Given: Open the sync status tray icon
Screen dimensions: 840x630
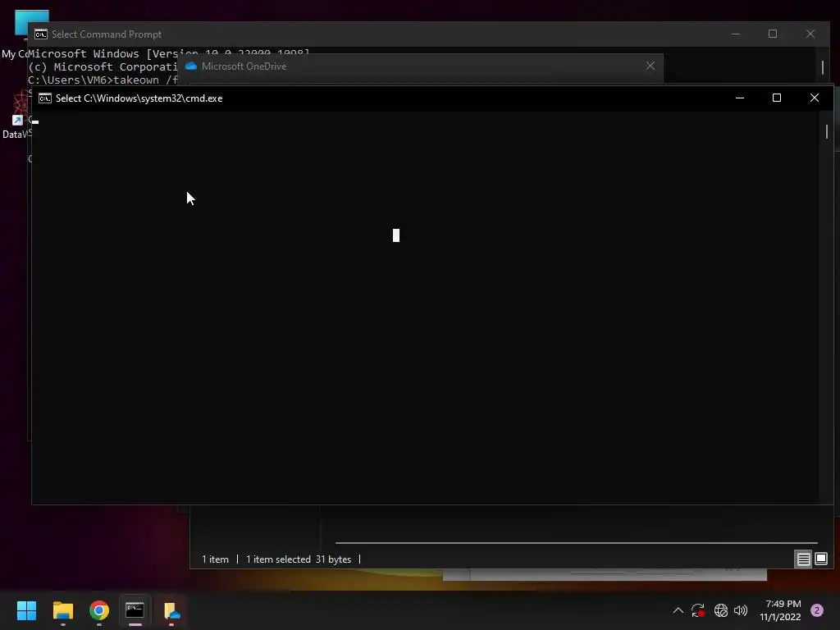Looking at the screenshot, I should (x=697, y=610).
